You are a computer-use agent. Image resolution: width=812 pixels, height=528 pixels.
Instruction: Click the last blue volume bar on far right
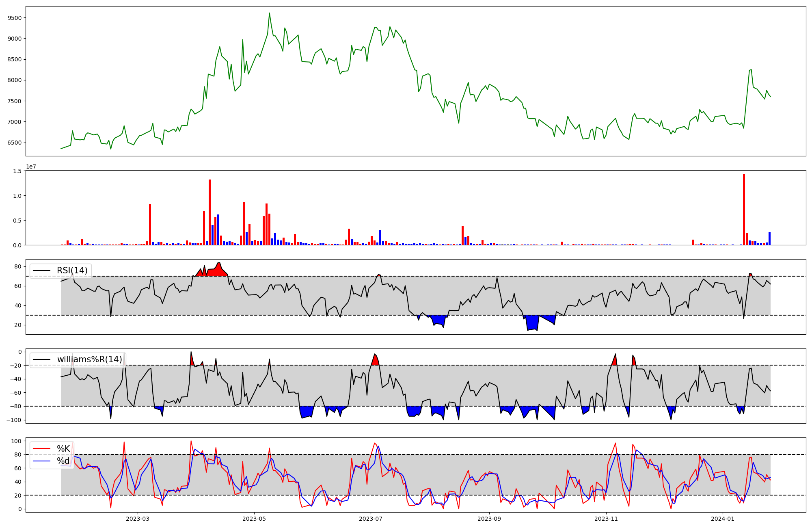(769, 239)
